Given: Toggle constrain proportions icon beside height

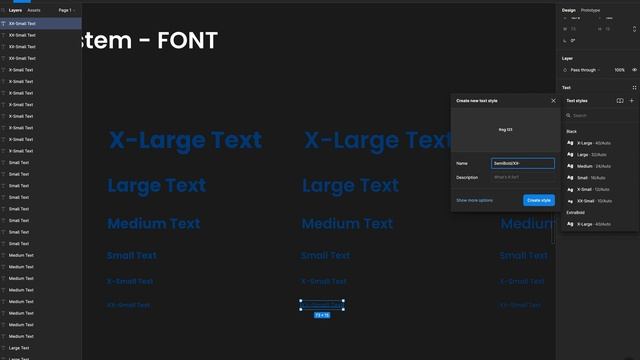Looking at the screenshot, I should pyautogui.click(x=634, y=29).
